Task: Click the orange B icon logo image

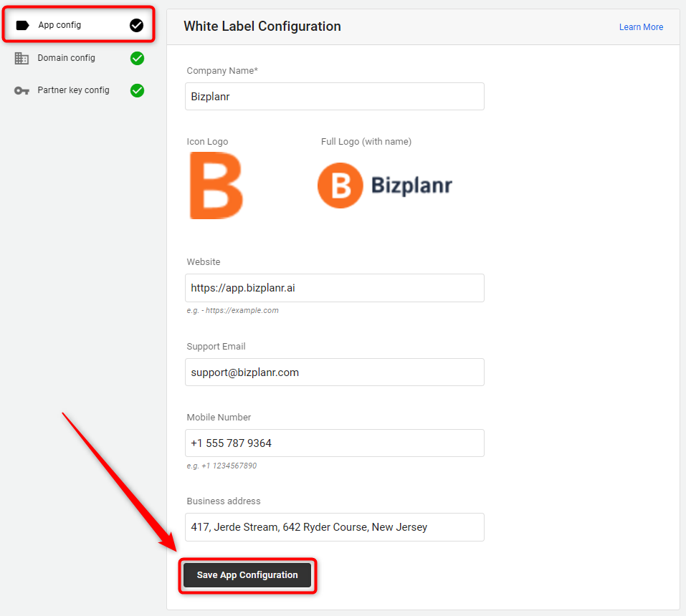Action: (216, 186)
